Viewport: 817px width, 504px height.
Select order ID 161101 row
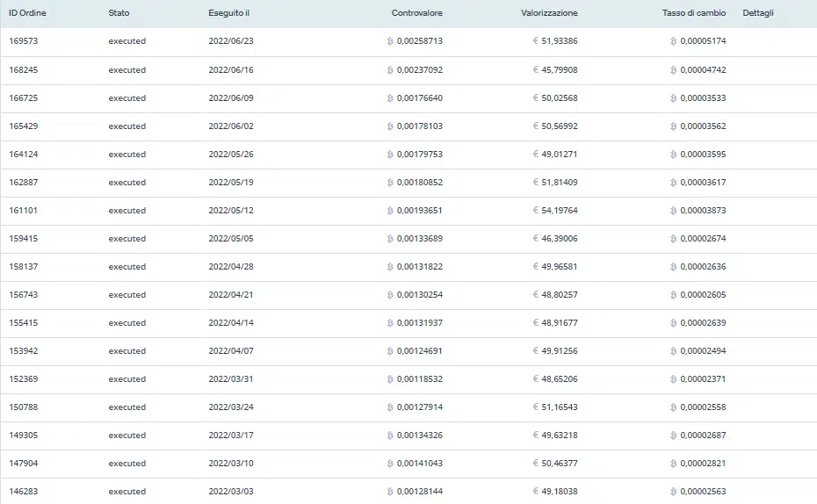click(x=24, y=211)
